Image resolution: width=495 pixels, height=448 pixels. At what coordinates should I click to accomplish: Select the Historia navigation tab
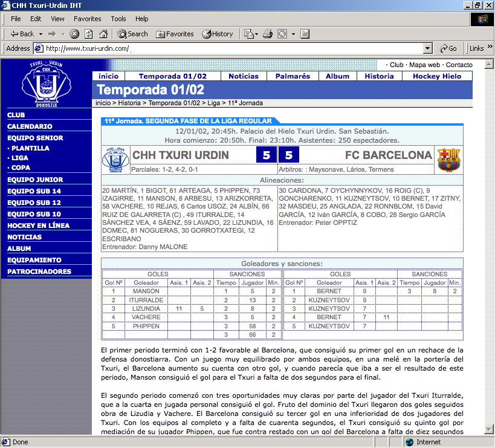[379, 76]
